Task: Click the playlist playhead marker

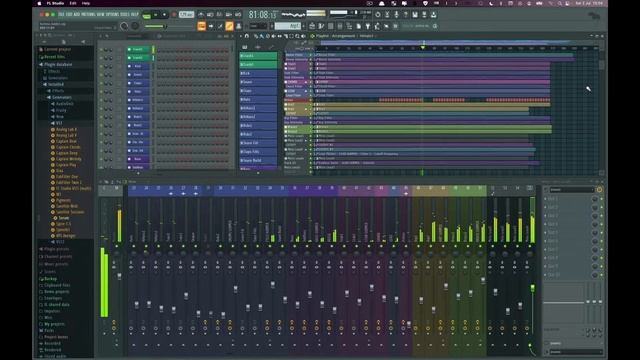Action: coord(423,47)
